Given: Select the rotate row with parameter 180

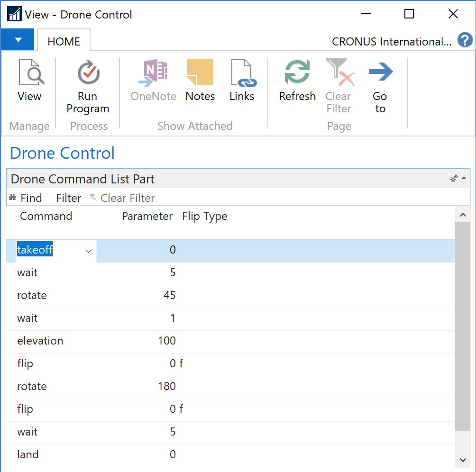Looking at the screenshot, I should 230,387.
